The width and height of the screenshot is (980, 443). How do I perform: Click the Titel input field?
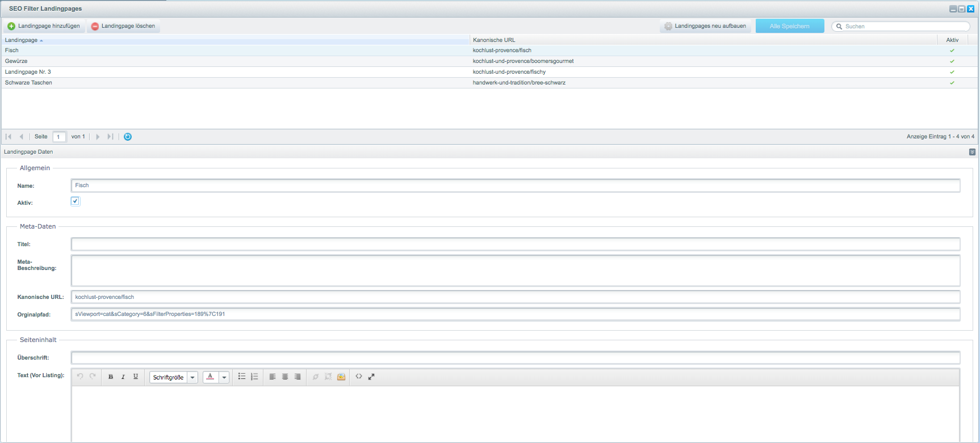tap(516, 244)
